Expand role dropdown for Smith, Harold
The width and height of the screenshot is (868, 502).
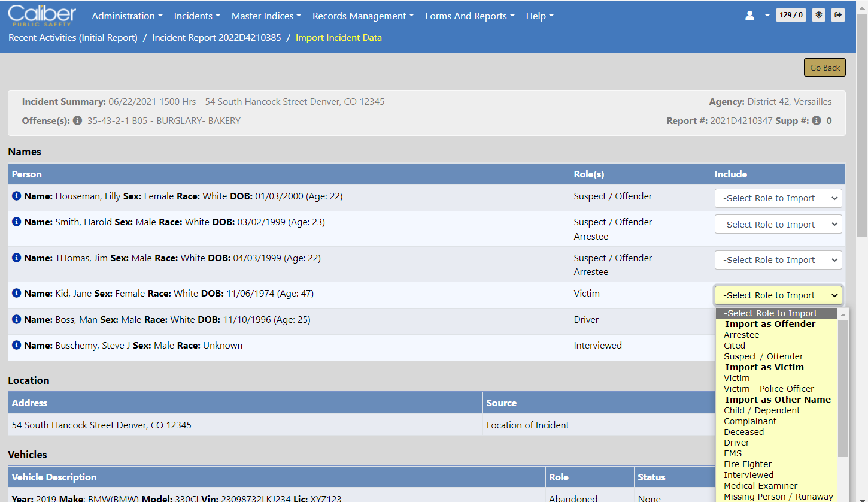778,225
